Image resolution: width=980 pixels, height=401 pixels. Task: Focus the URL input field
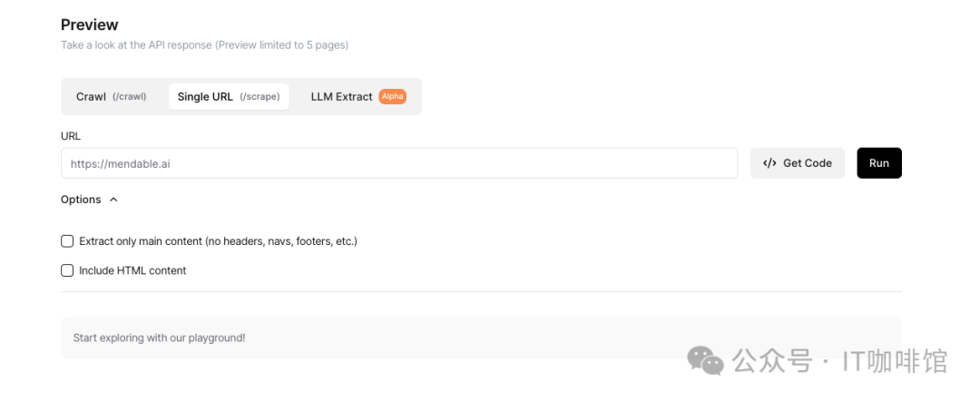pyautogui.click(x=399, y=163)
